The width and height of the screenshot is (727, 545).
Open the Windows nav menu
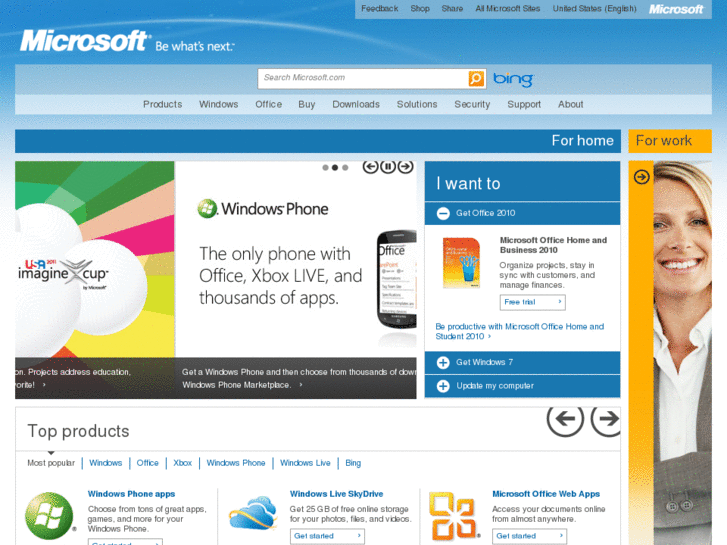pyautogui.click(x=219, y=104)
